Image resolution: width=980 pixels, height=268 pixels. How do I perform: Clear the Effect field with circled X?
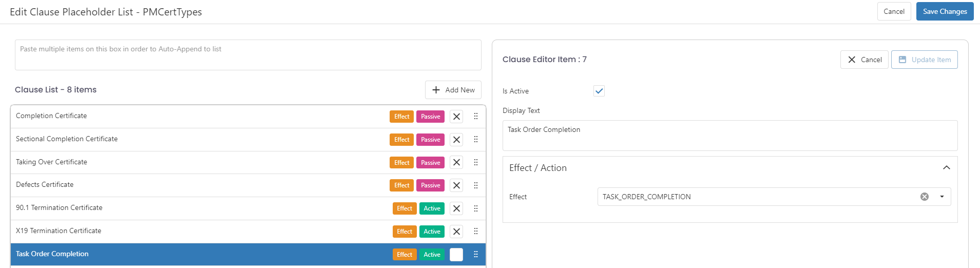pos(925,197)
